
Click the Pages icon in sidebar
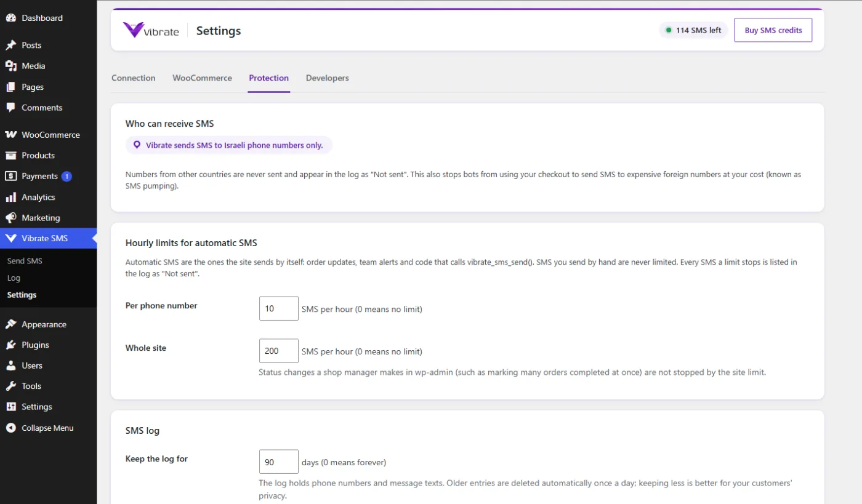click(x=10, y=87)
